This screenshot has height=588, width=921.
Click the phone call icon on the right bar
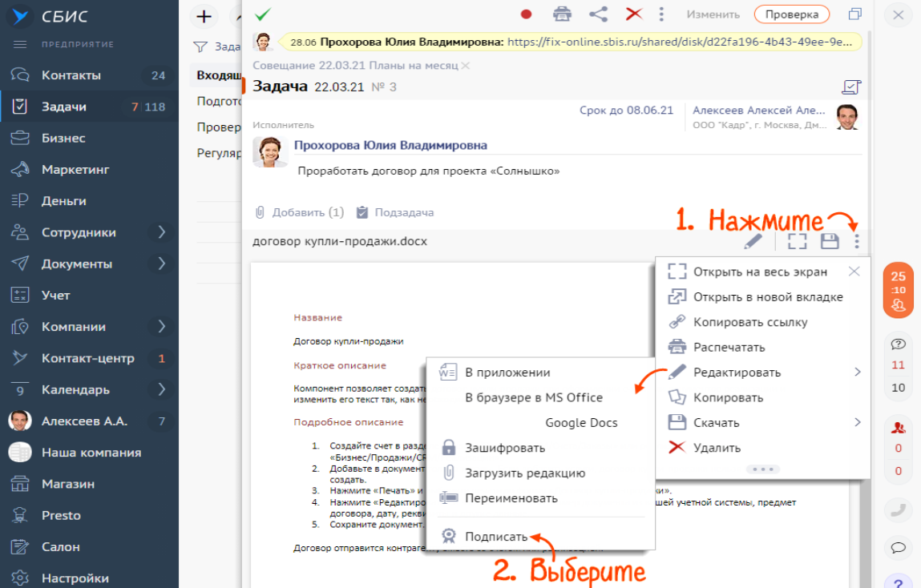(898, 510)
